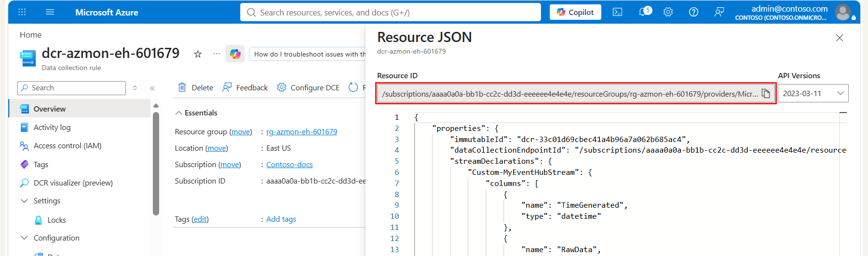868x256 pixels.
Task: Favorite the resource with the star icon
Action: pyautogui.click(x=198, y=54)
